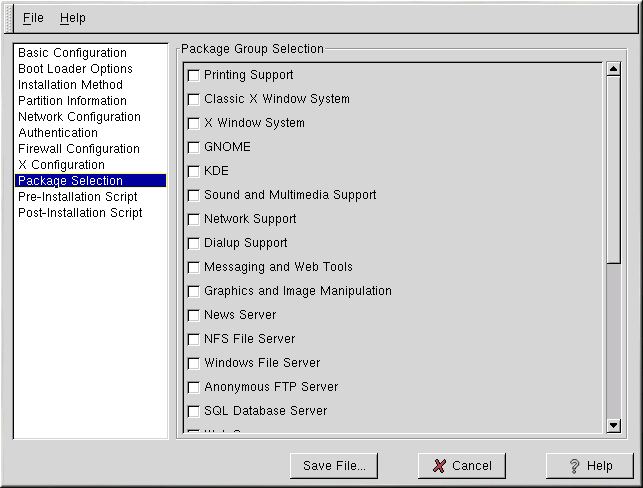Viewport: 643px width, 488px height.
Task: Click the red X Cancel icon
Action: 439,466
